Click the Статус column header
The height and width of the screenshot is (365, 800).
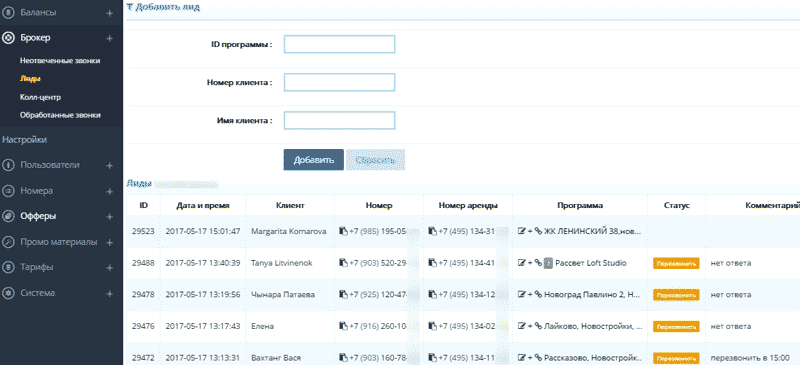click(x=677, y=206)
